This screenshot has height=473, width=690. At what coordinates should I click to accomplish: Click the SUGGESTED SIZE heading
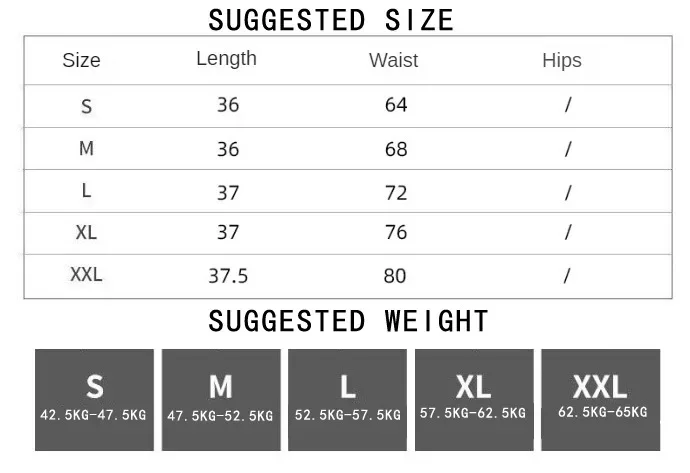[331, 19]
